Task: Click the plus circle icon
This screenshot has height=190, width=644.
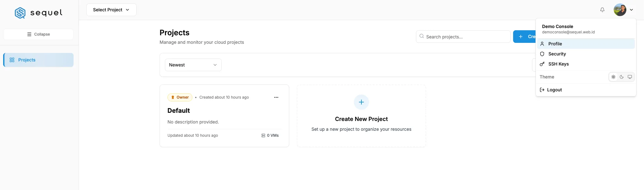Action: pyautogui.click(x=361, y=102)
